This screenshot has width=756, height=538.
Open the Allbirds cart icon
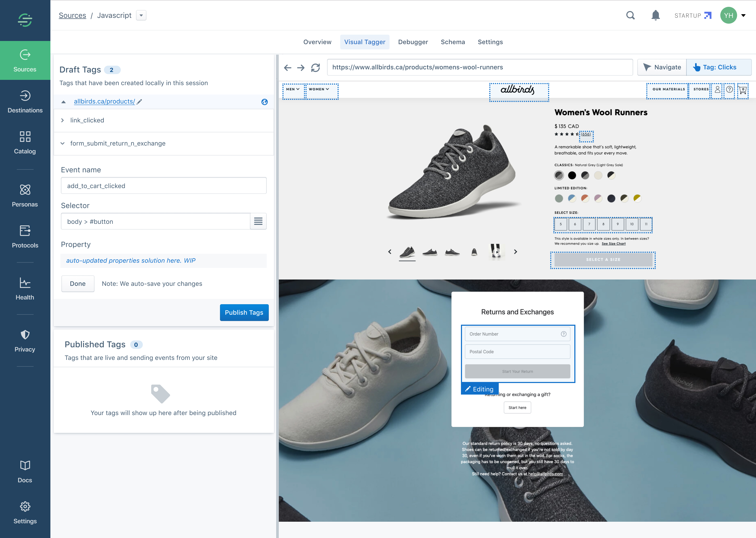click(x=743, y=90)
